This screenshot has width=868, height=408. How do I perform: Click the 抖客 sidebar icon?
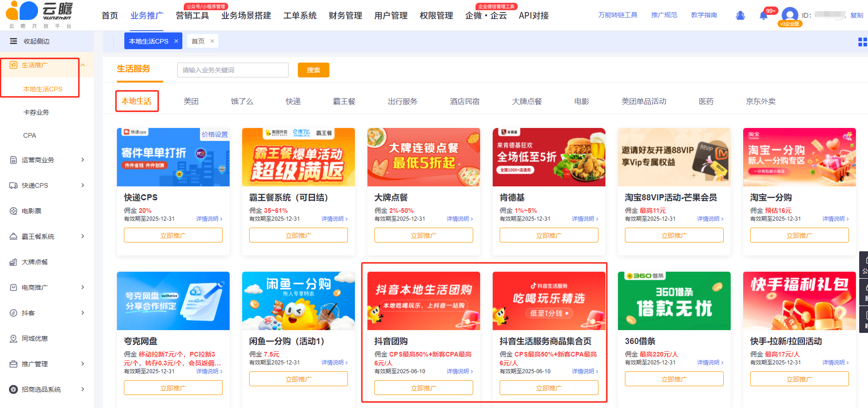coord(13,313)
